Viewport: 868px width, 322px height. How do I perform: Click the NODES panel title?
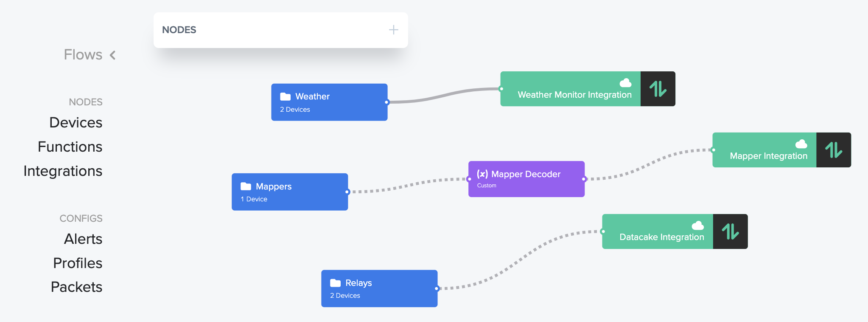click(179, 30)
